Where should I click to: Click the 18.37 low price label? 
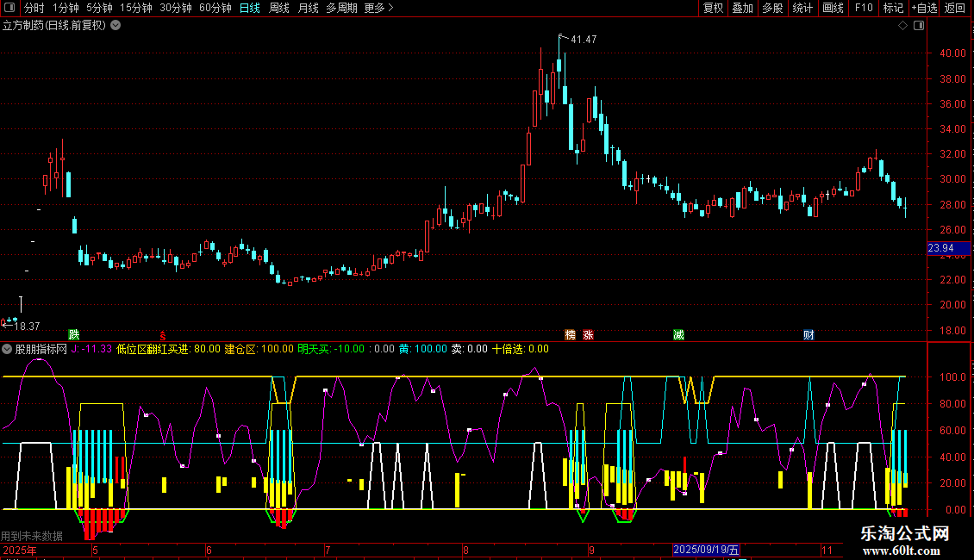pyautogui.click(x=27, y=327)
